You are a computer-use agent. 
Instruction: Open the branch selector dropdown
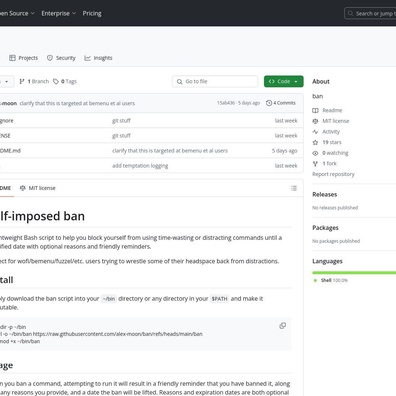[7, 81]
